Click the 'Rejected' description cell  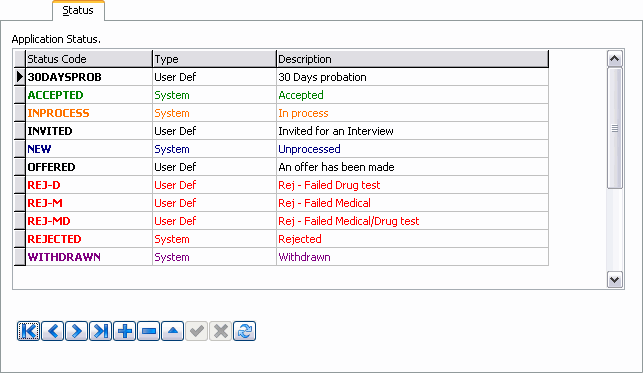[413, 239]
